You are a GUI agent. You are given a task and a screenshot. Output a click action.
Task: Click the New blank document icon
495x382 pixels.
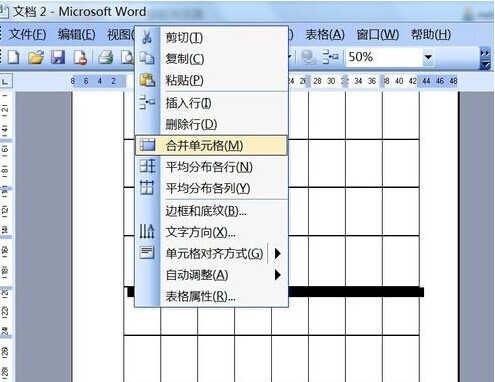14,57
